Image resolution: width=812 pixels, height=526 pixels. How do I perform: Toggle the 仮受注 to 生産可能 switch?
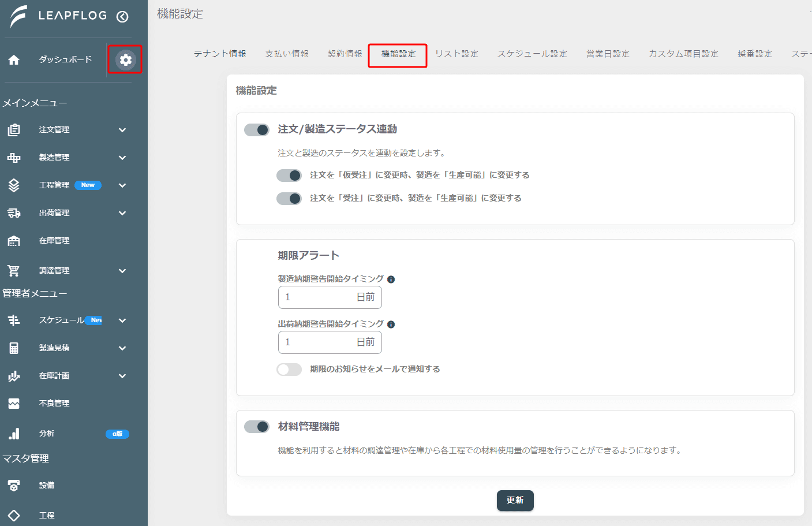[x=289, y=176]
